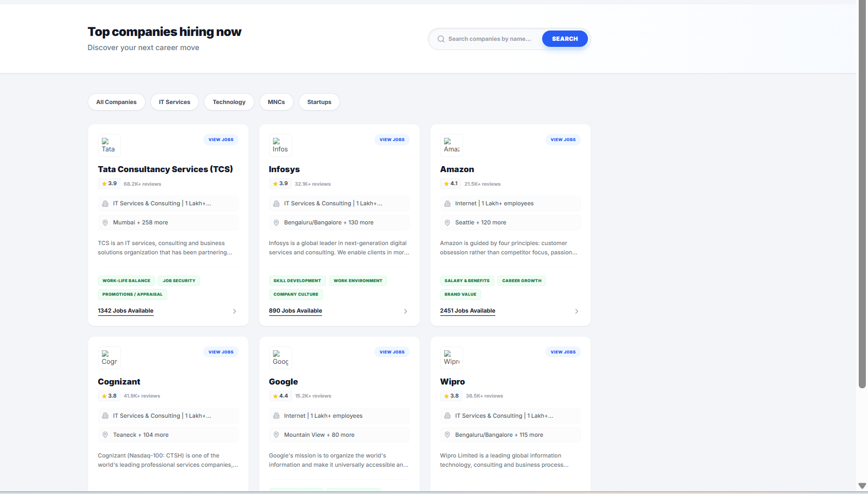The image size is (868, 494).
Task: Click the star rating icon on Wipro card
Action: (x=447, y=397)
